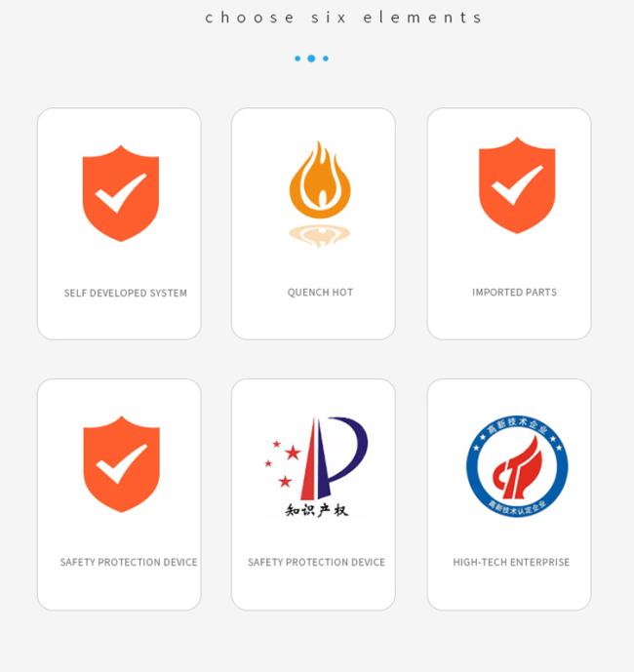The image size is (634, 672).
Task: Select the IMPORTED PARTS label
Action: click(514, 293)
